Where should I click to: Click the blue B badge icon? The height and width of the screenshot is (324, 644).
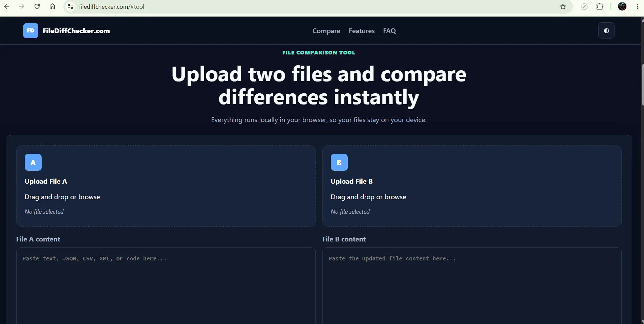click(339, 162)
